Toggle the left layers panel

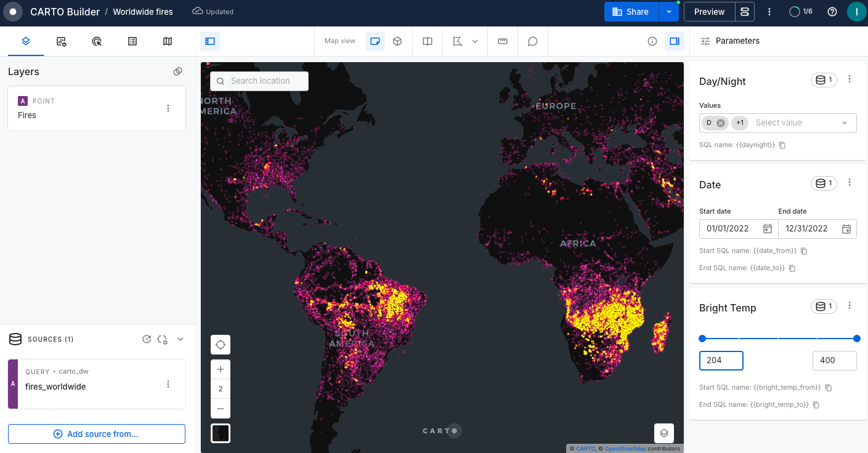(x=210, y=41)
